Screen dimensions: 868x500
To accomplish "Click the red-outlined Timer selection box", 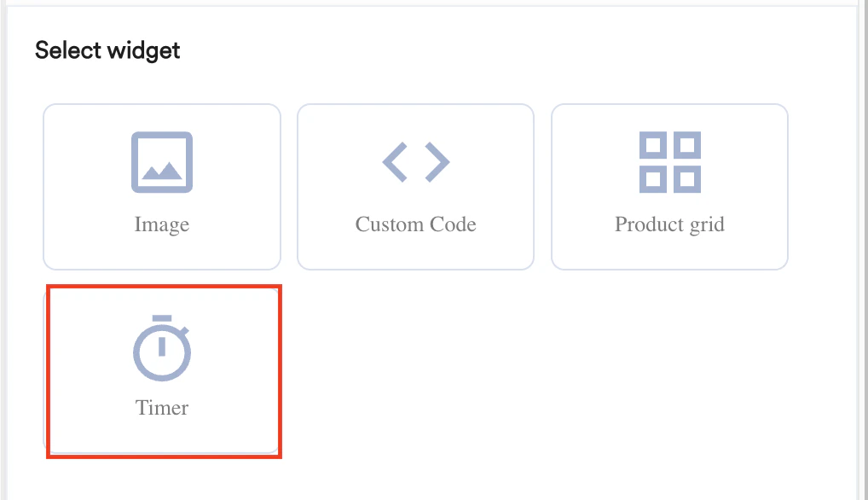I will point(163,369).
